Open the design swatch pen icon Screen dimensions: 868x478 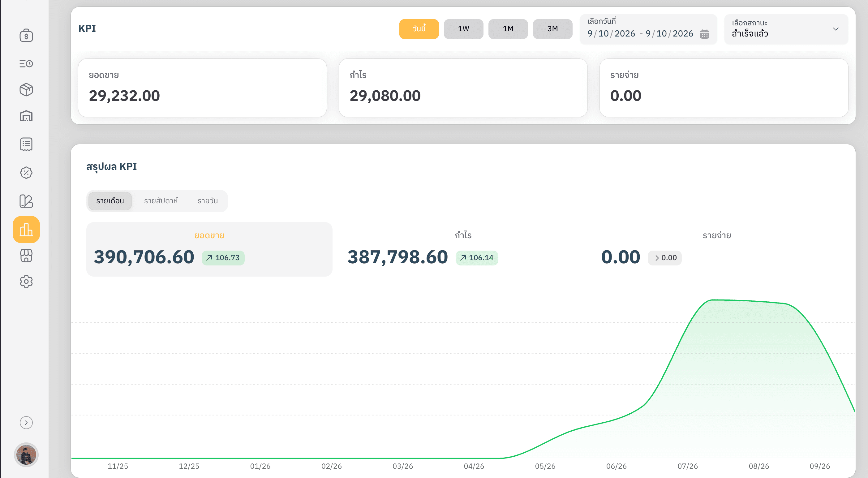point(26,201)
